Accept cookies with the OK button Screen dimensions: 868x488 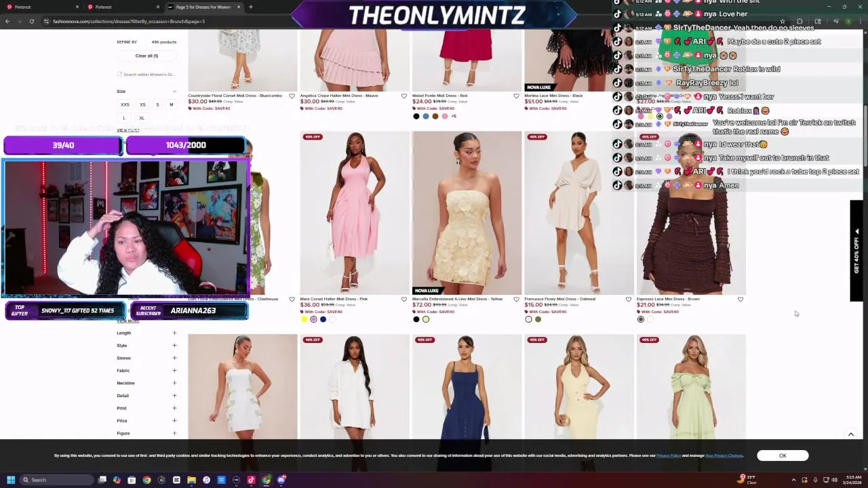(783, 455)
